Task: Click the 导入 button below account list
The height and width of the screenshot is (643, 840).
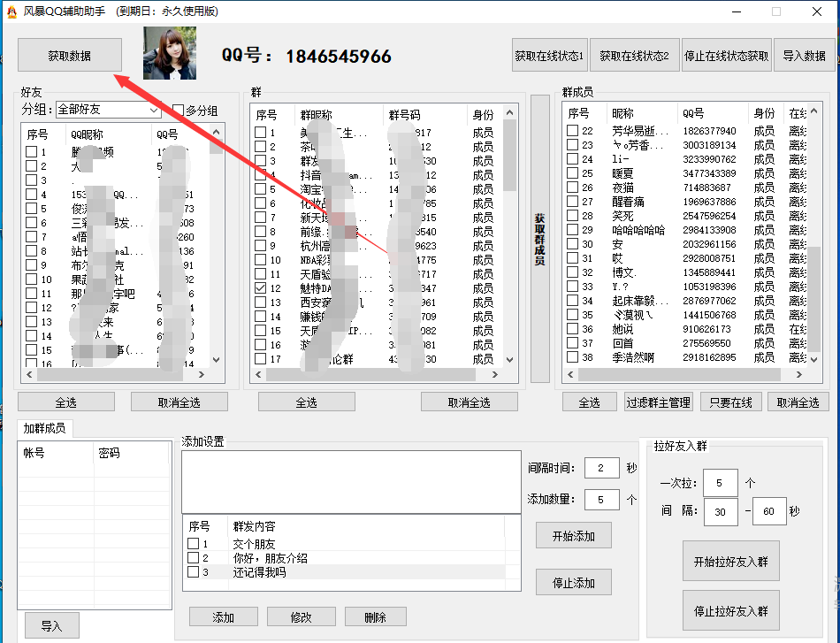Action: coord(52,625)
